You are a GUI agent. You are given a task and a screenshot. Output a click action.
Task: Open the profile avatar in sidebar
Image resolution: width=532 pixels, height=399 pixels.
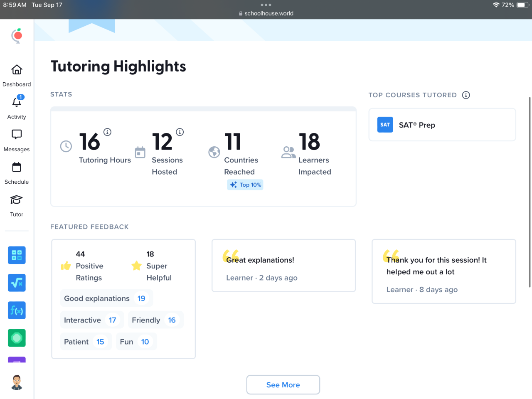click(x=17, y=382)
